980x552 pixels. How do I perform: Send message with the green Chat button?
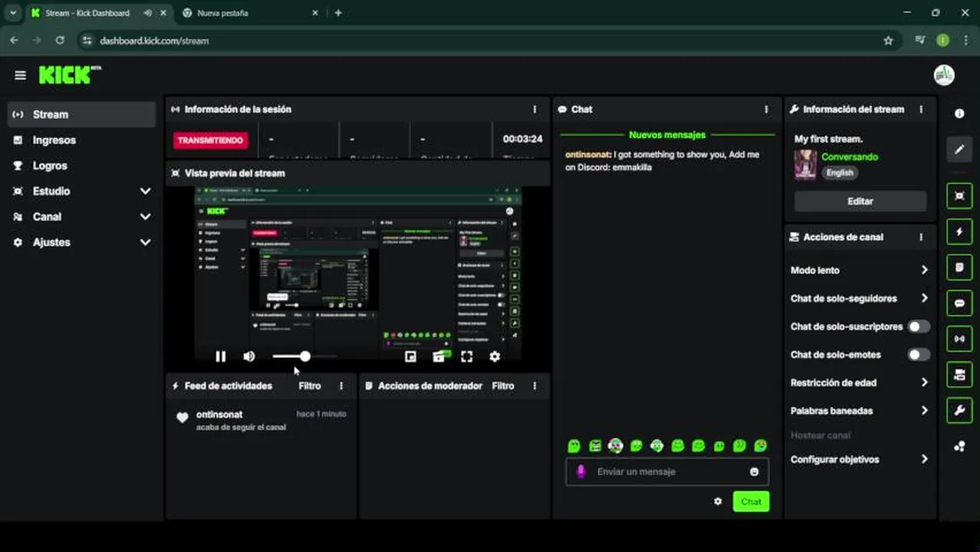(751, 501)
